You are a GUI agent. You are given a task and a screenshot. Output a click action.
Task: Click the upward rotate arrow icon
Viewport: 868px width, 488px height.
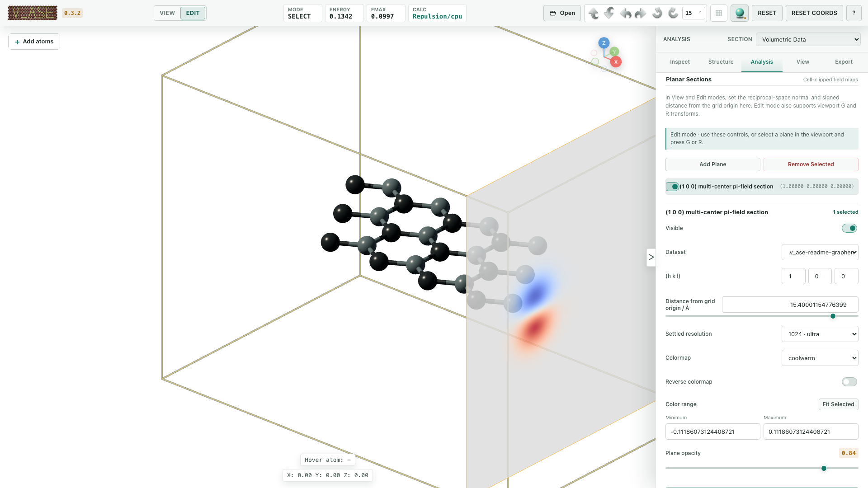[x=594, y=13]
